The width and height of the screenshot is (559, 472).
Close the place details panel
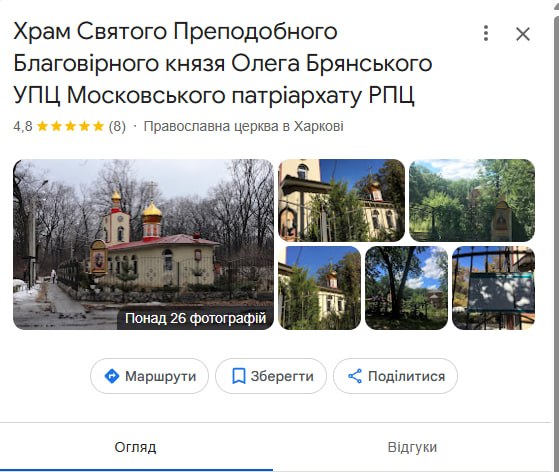click(523, 34)
